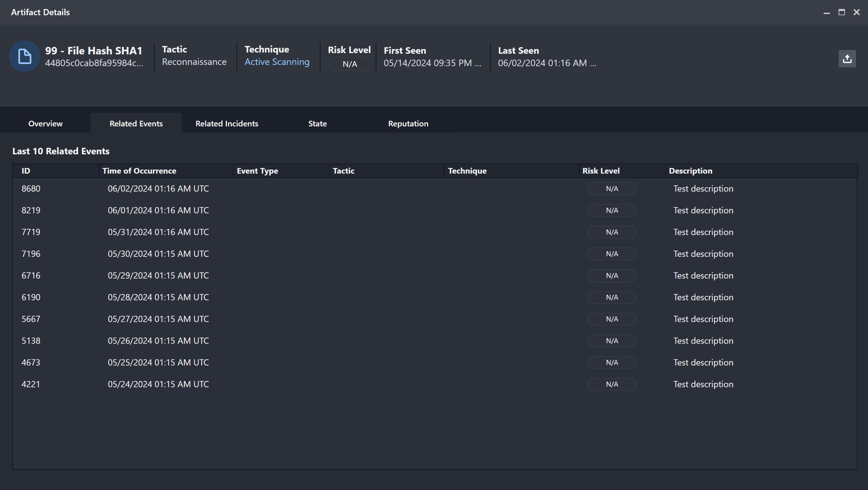Sort by Time of Occurrence column
Viewport: 868px width, 490px height.
139,171
